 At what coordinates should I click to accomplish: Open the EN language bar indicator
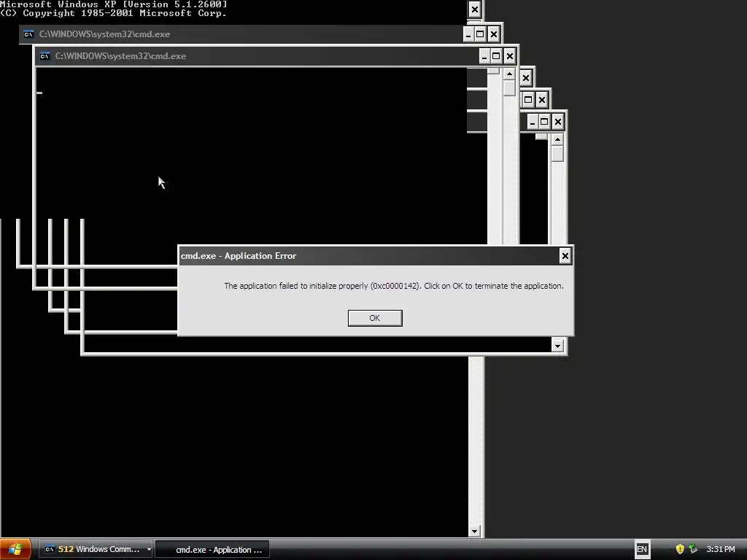(x=642, y=549)
